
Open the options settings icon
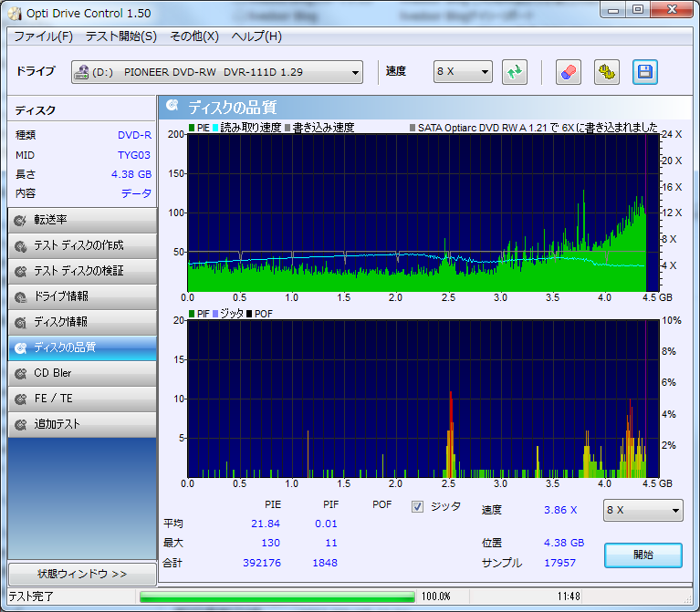click(607, 72)
